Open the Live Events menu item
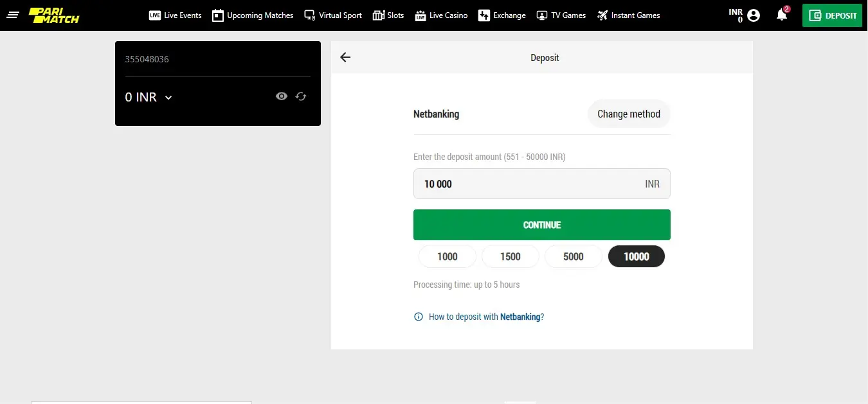The width and height of the screenshot is (868, 404). click(x=175, y=15)
